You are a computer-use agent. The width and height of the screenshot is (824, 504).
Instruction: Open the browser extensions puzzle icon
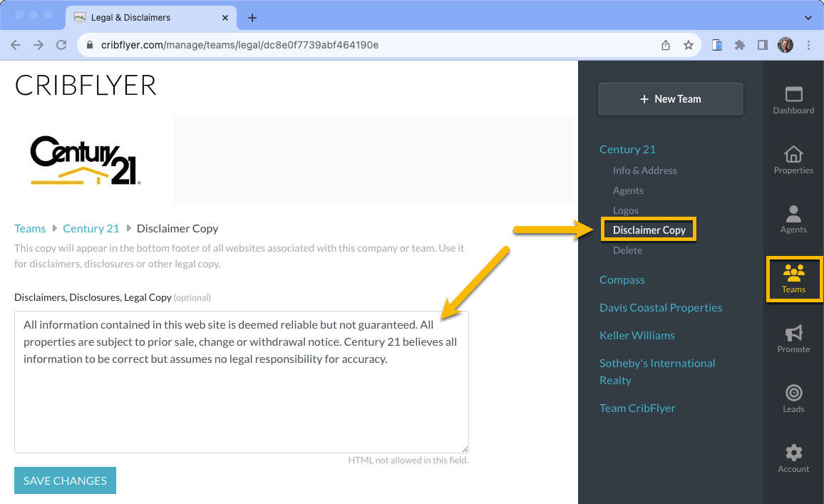pos(740,45)
